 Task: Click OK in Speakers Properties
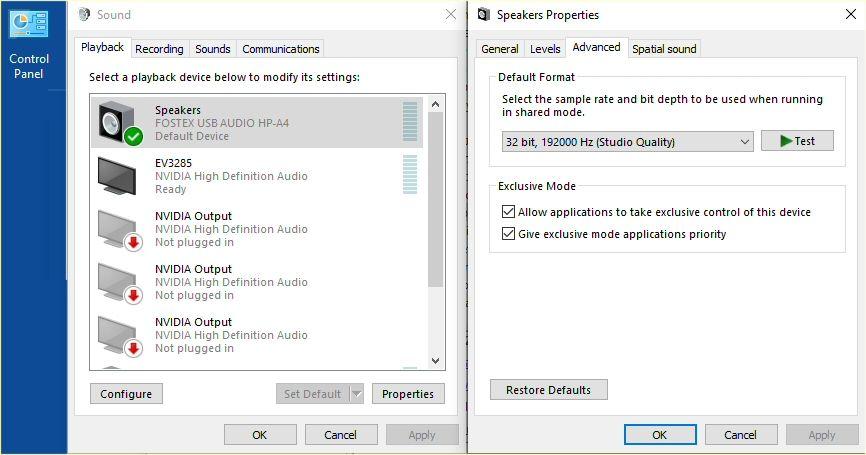(659, 435)
